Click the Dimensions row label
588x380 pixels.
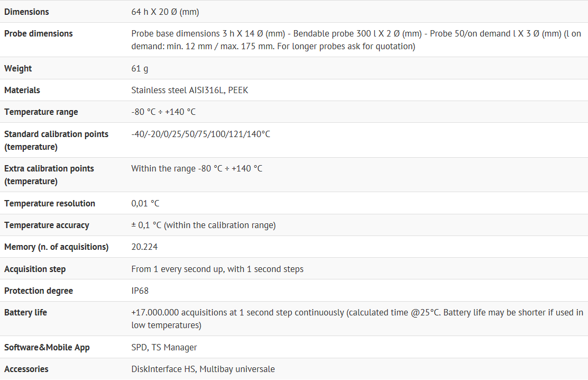(x=26, y=12)
